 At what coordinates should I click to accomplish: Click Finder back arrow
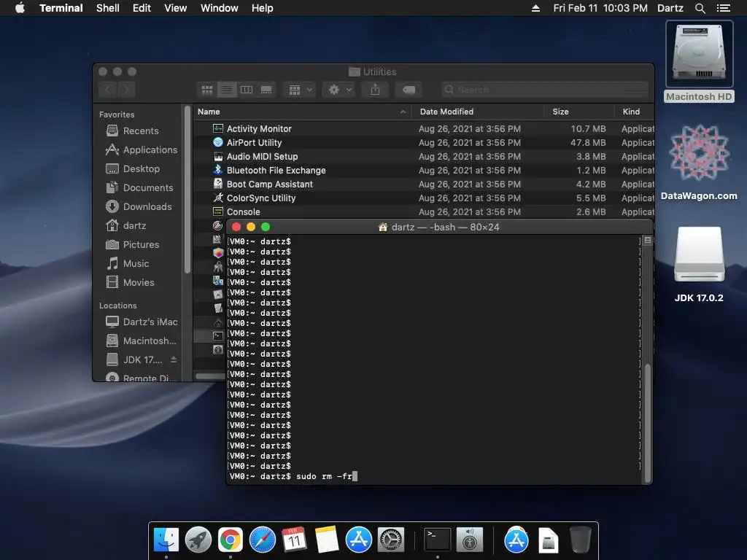108,90
